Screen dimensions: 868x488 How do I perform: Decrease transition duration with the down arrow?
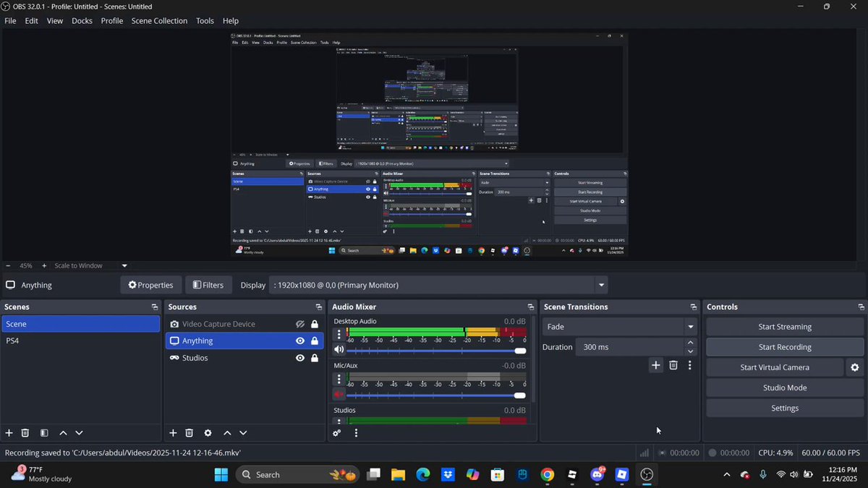[x=690, y=351]
